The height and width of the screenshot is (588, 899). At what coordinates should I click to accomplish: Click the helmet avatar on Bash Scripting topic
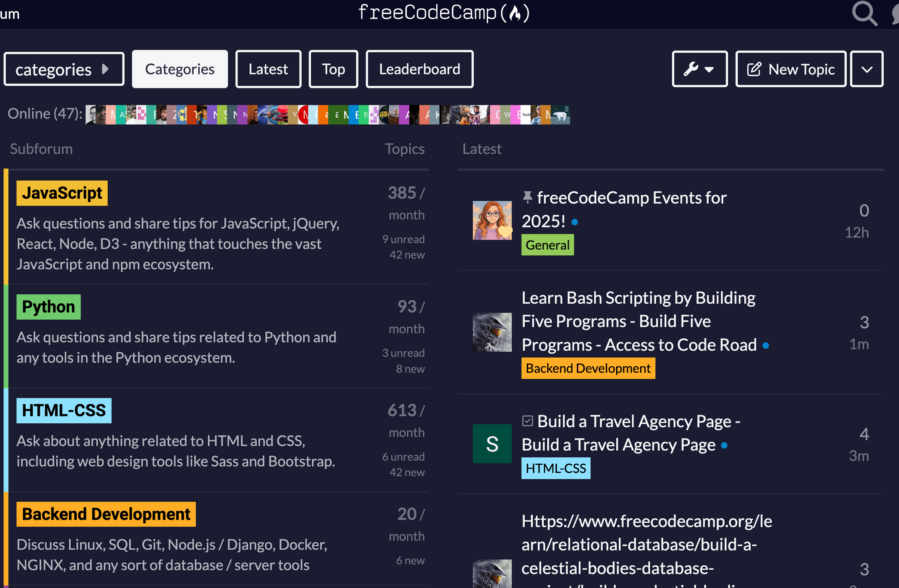point(492,332)
